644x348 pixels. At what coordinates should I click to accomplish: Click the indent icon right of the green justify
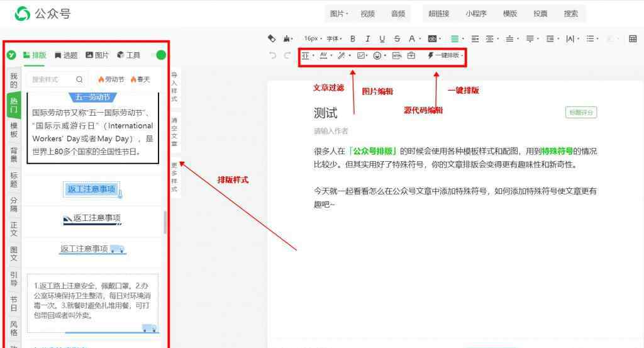coord(475,38)
